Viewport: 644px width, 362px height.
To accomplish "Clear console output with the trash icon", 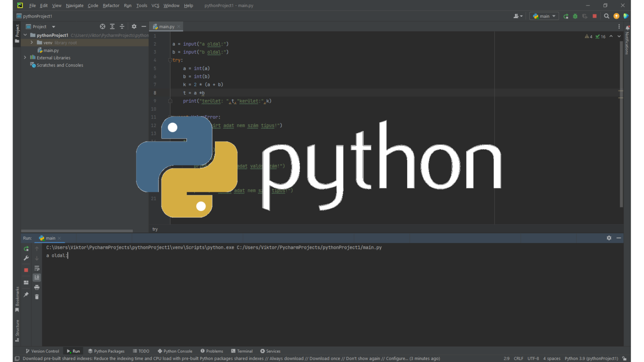I will click(36, 297).
